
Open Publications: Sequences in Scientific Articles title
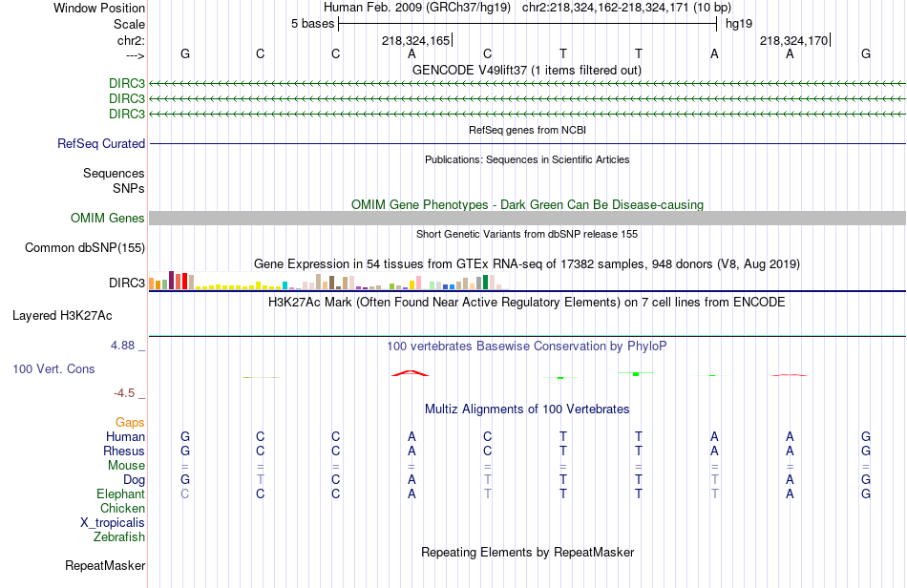pos(527,159)
